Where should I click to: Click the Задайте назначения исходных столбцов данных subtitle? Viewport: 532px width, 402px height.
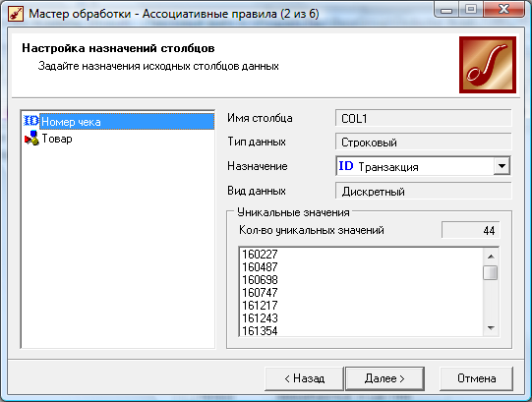coord(158,66)
